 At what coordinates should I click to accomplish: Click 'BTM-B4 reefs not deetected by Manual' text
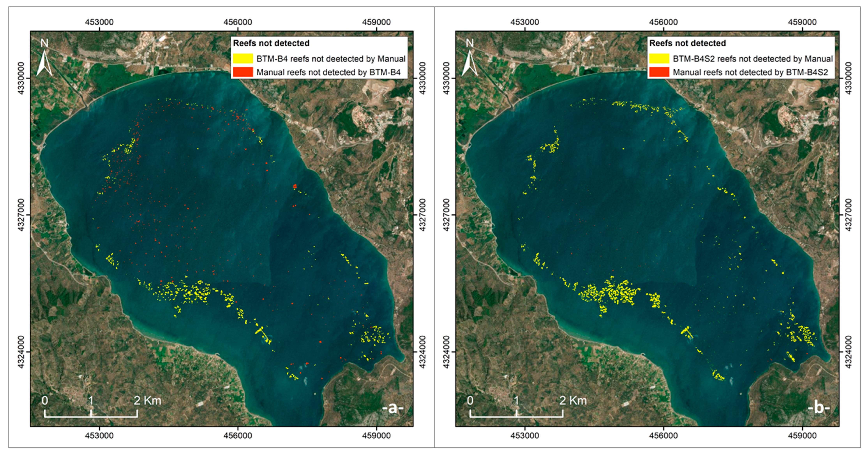pyautogui.click(x=331, y=59)
